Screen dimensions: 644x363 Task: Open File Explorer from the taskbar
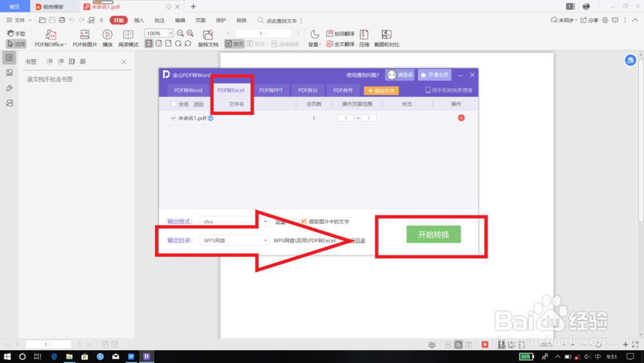pyautogui.click(x=69, y=357)
